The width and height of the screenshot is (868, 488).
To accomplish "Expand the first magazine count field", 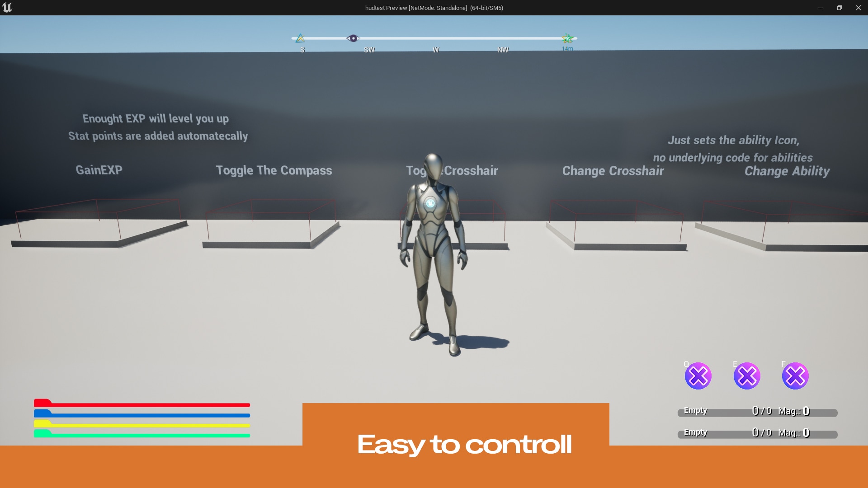I will (806, 410).
